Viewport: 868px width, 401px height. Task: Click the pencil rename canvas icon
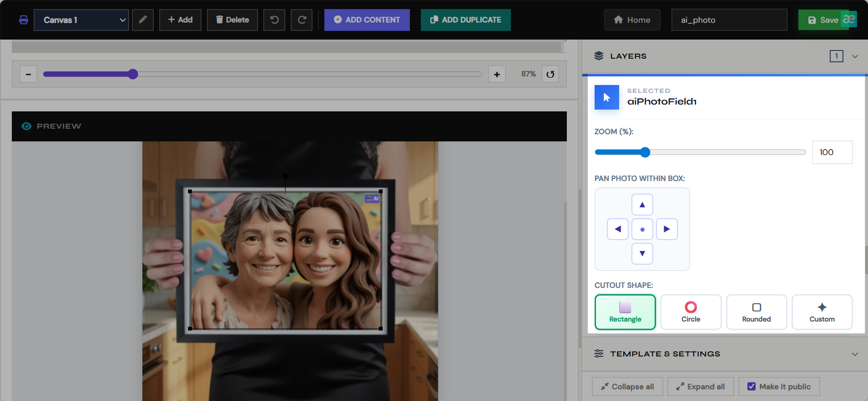pos(143,20)
